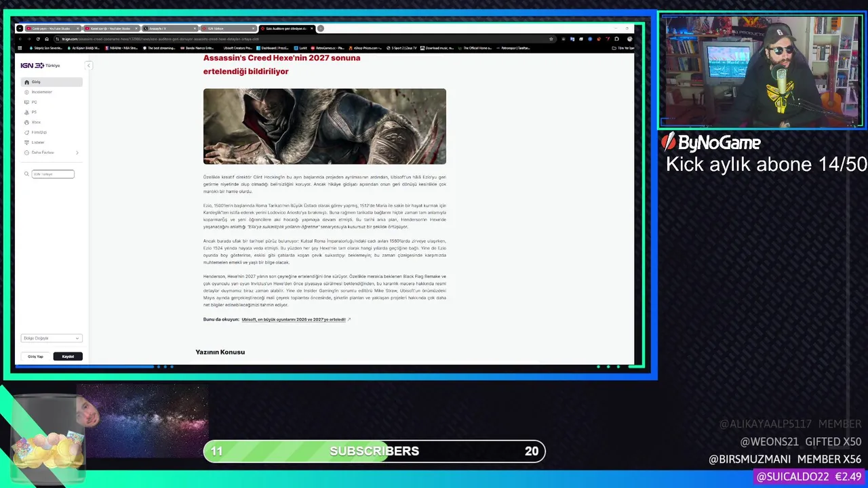
Task: Open the Petrompor bookmark
Action: click(x=513, y=48)
